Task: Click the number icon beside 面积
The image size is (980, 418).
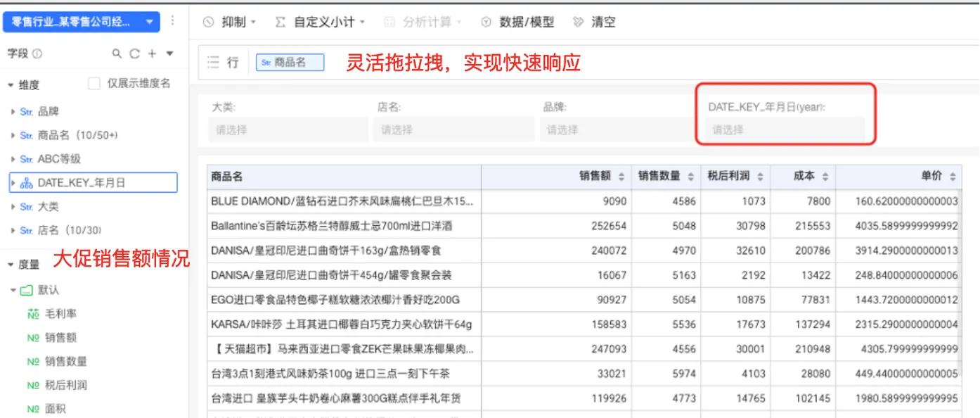Action: click(x=33, y=409)
